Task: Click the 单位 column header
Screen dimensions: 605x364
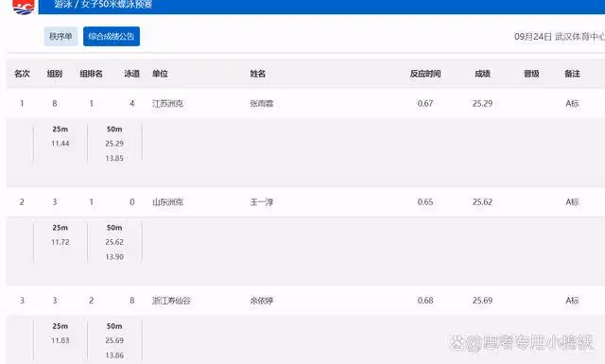Action: coord(160,74)
